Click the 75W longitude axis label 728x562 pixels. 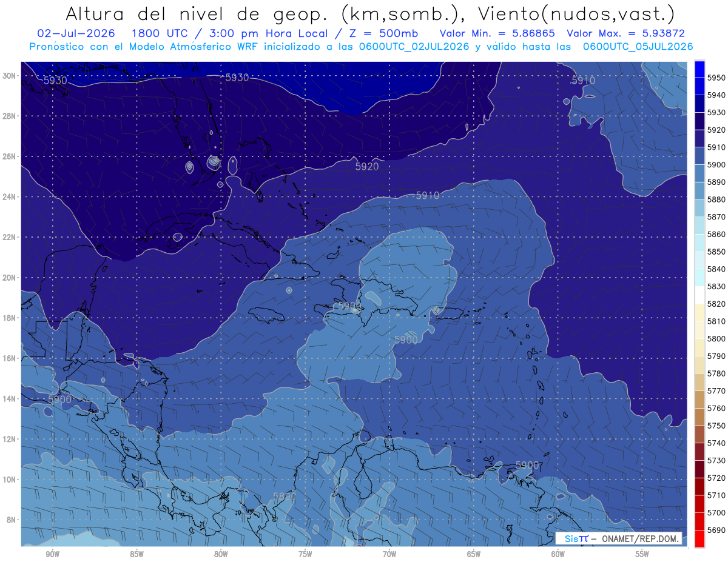(x=305, y=554)
